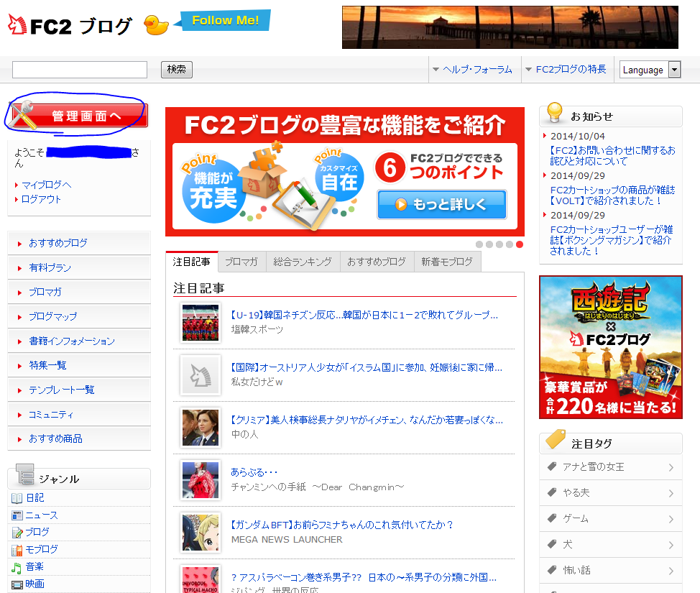Open the ガンダムBFT article thumbnail
Image resolution: width=700 pixels, height=593 pixels.
[201, 533]
